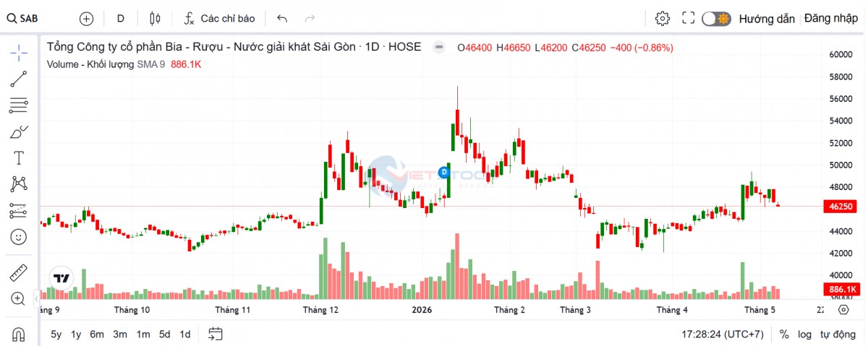
Task: Select the ruler measure tool
Action: click(19, 273)
